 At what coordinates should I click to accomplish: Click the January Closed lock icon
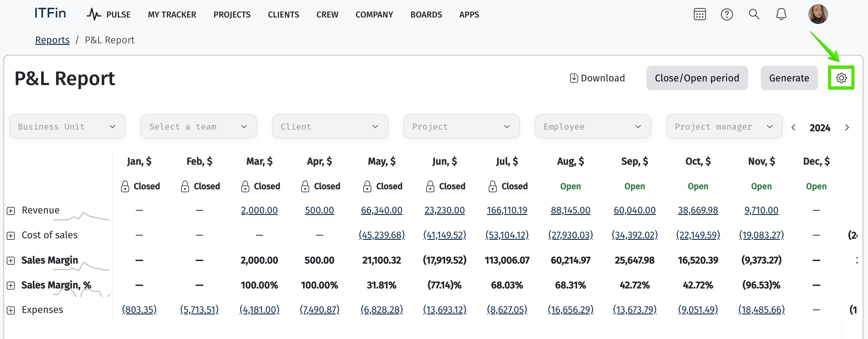pos(125,186)
